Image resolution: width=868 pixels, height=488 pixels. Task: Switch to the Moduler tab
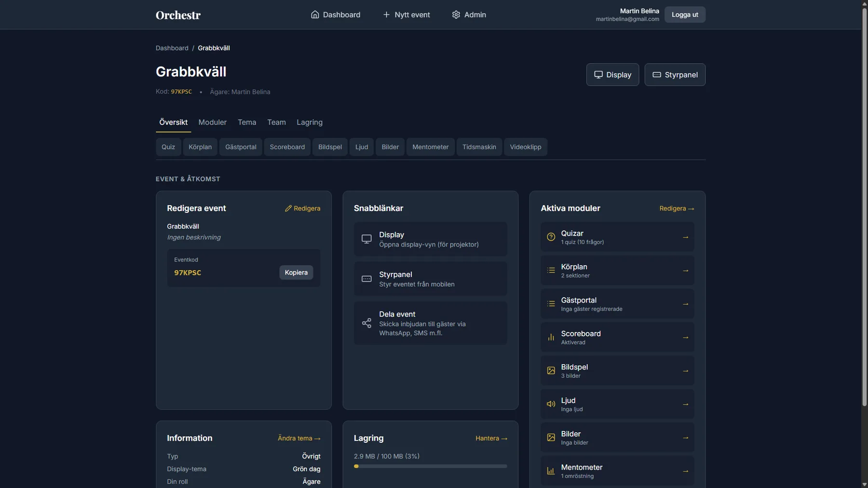(x=212, y=122)
